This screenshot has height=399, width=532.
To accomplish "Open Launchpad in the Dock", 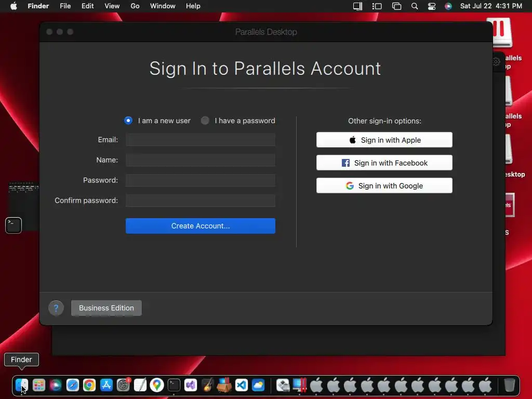I will tap(38, 385).
